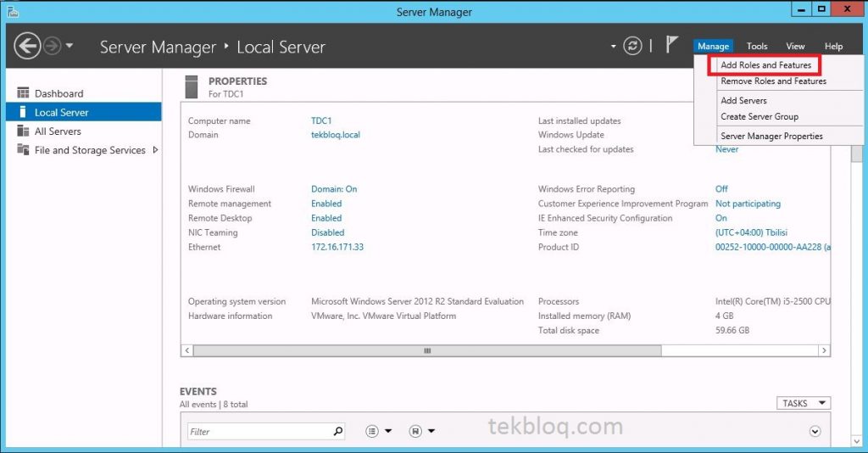Click the Windows Firewall Domain: On link

pyautogui.click(x=334, y=189)
